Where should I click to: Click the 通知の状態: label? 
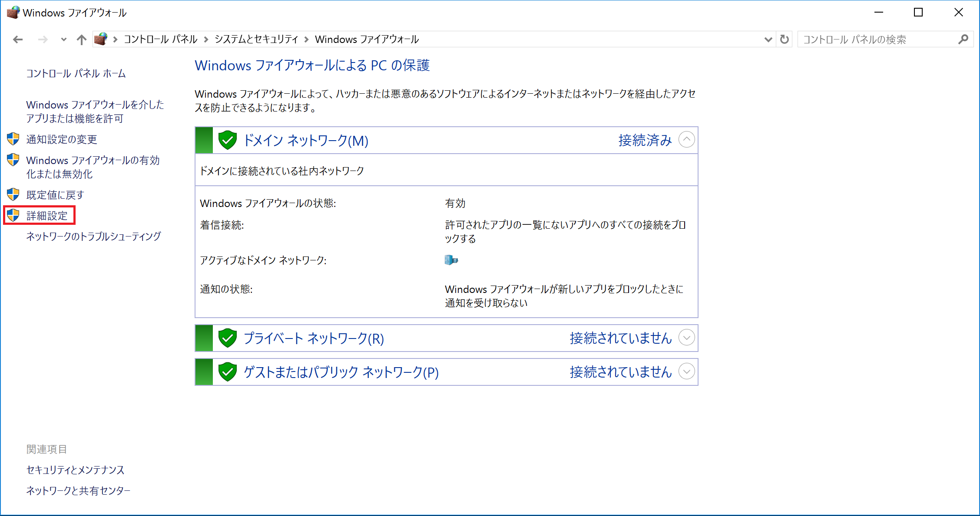[226, 289]
